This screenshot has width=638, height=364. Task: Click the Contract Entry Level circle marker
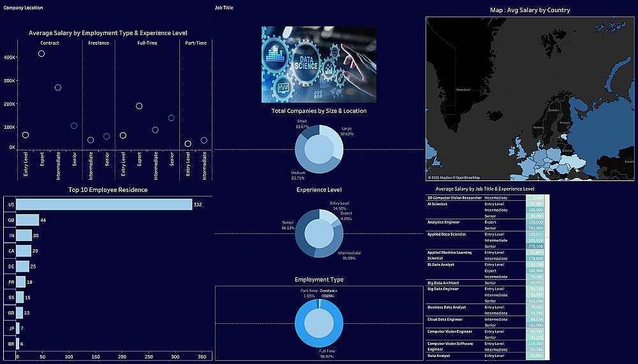point(26,135)
